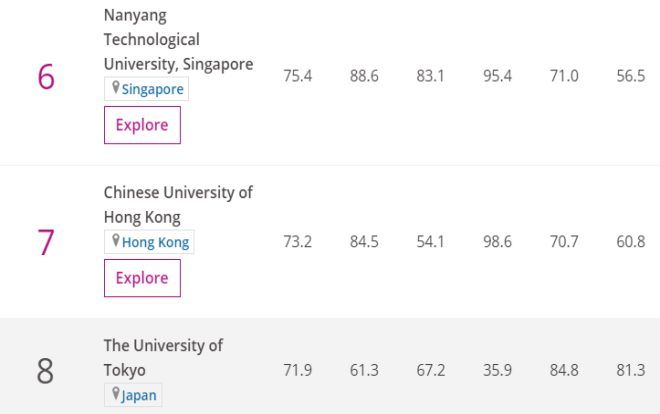
Task: Select the Singapore location tag text
Action: pyautogui.click(x=152, y=89)
